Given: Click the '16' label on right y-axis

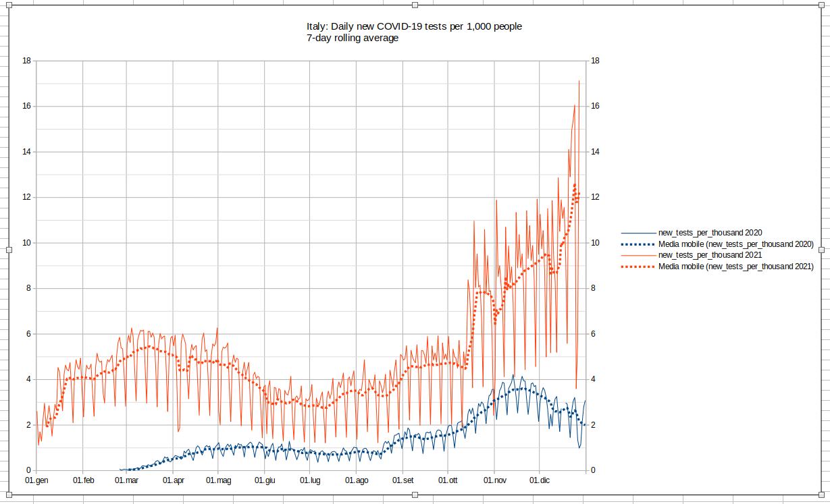Looking at the screenshot, I should [595, 106].
